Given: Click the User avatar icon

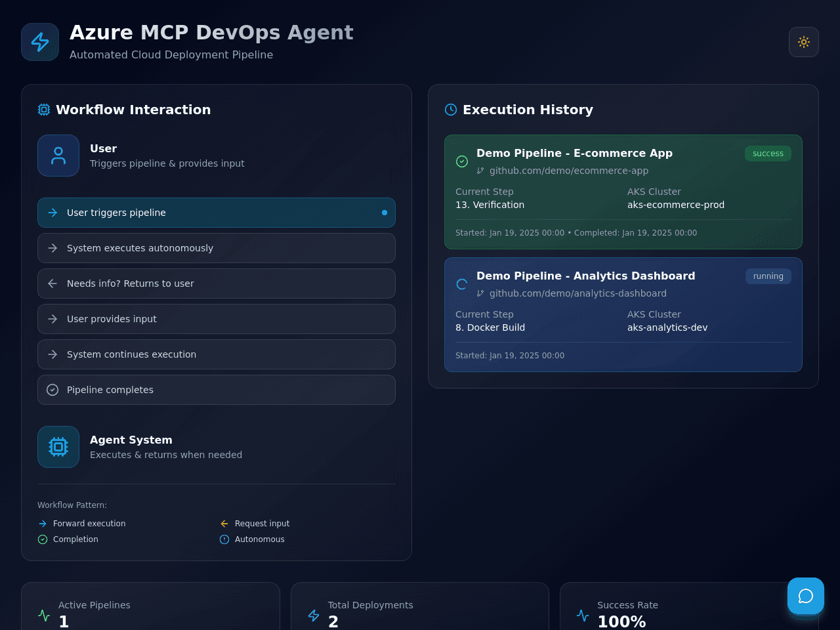Looking at the screenshot, I should (x=58, y=156).
